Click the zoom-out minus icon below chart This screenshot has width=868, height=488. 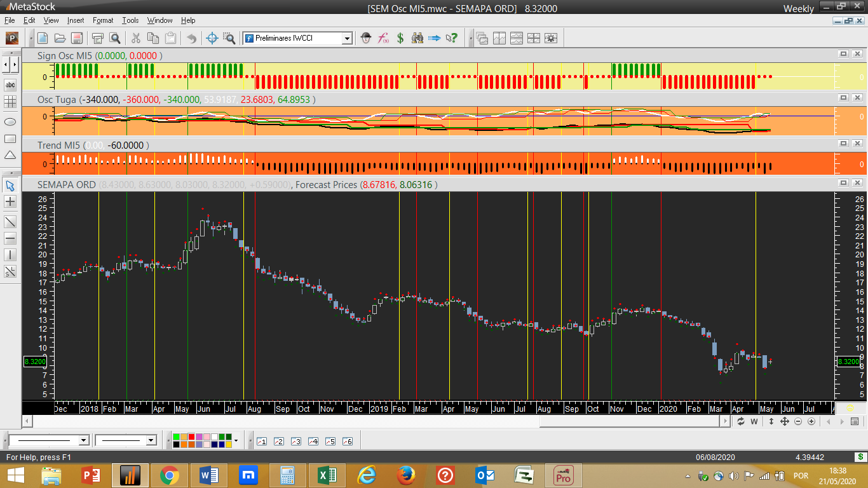798,421
